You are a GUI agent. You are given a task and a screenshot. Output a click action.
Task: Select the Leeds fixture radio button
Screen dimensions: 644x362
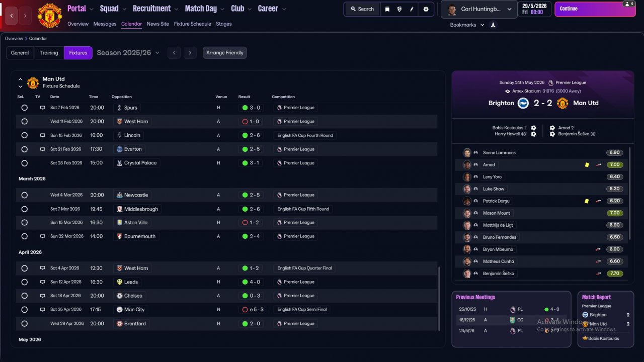(x=24, y=282)
